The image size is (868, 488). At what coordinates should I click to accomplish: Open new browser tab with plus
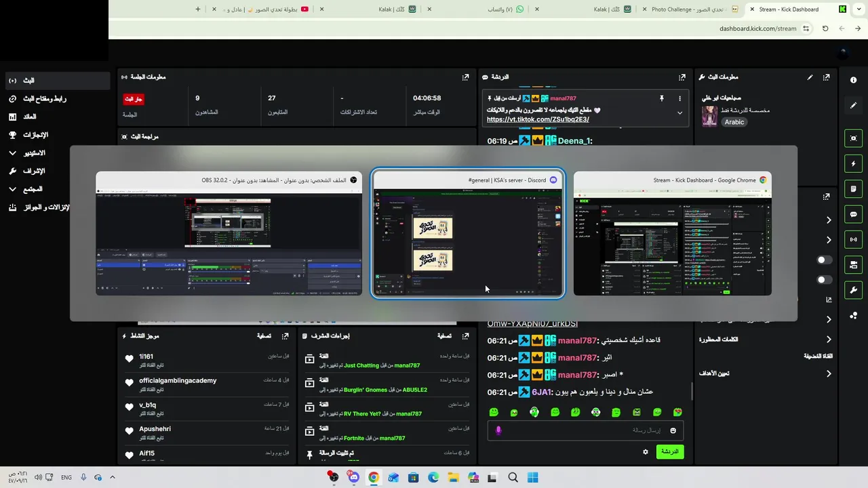pos(198,9)
